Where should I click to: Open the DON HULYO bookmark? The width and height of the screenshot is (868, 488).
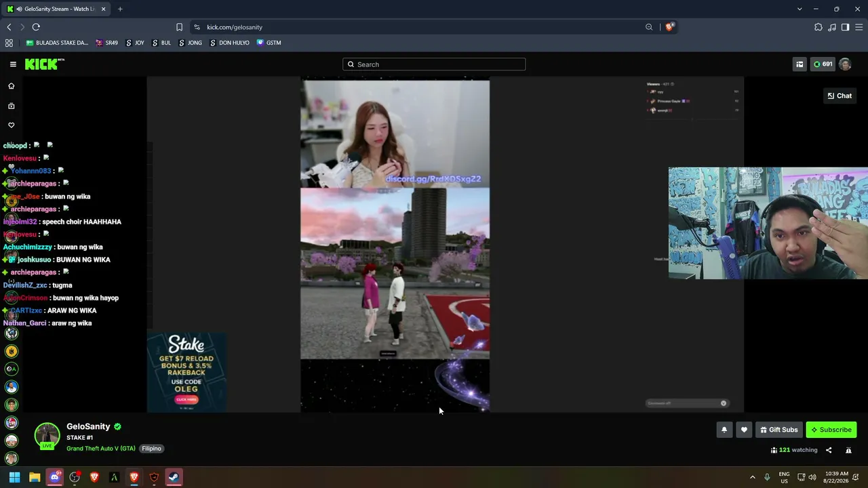click(229, 43)
